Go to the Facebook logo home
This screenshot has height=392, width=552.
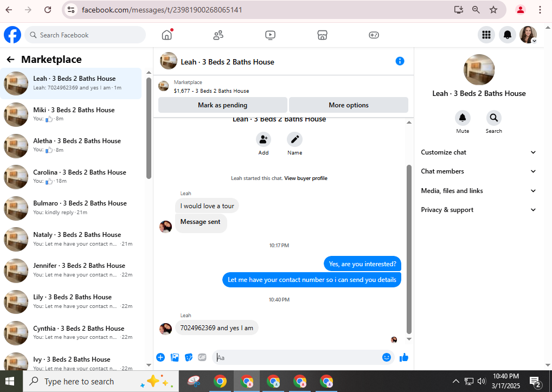12,35
